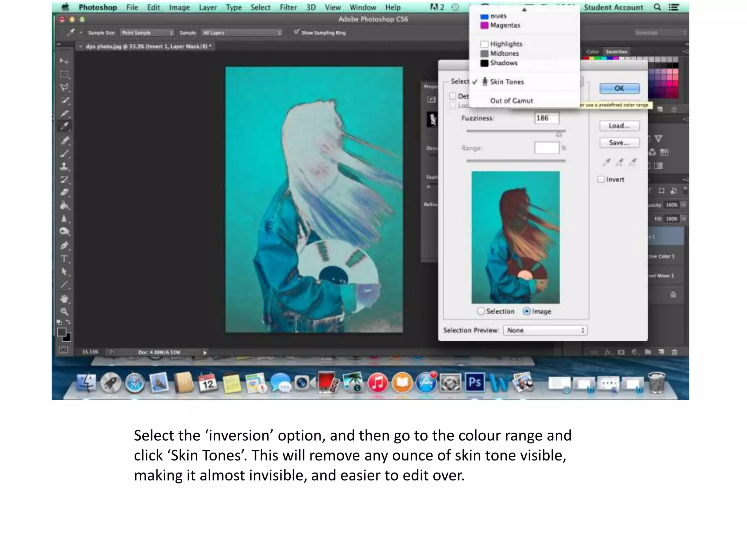Open the Filter menu
Screen dimensions: 747x560
tap(288, 7)
